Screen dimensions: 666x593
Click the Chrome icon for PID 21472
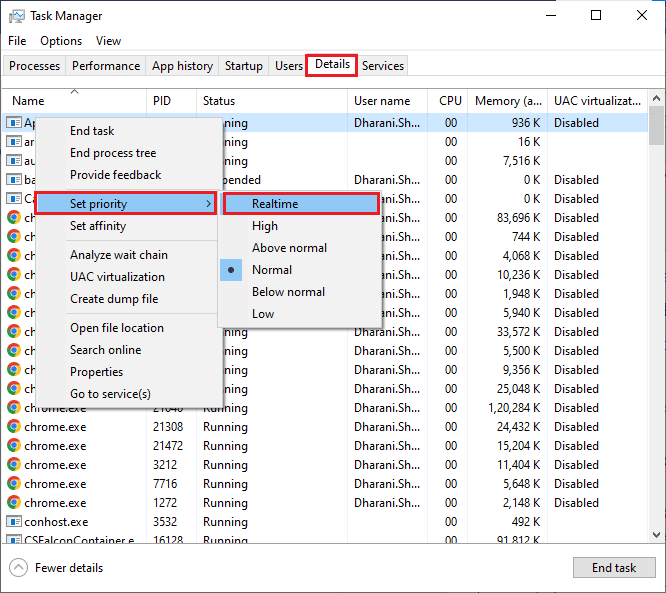click(14, 446)
